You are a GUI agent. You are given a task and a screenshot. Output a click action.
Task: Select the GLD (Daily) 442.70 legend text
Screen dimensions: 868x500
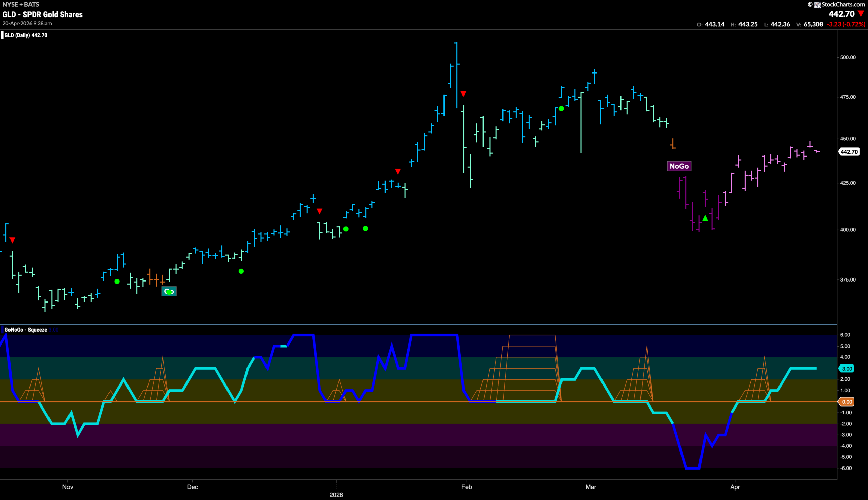coord(26,35)
